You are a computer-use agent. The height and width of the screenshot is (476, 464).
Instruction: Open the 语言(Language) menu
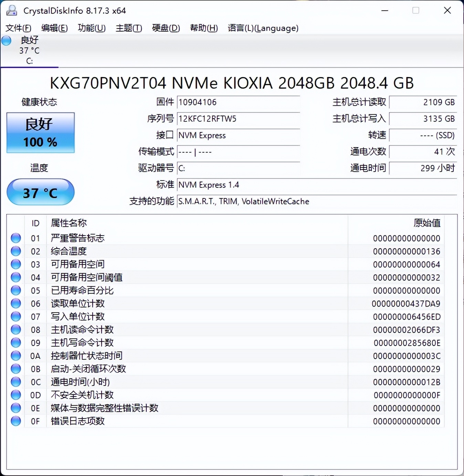(263, 28)
